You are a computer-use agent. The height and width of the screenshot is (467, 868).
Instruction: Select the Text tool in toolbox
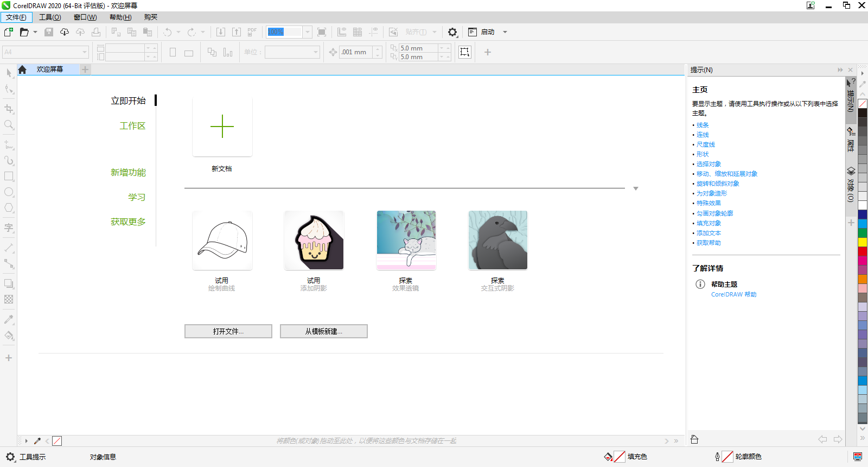point(9,228)
